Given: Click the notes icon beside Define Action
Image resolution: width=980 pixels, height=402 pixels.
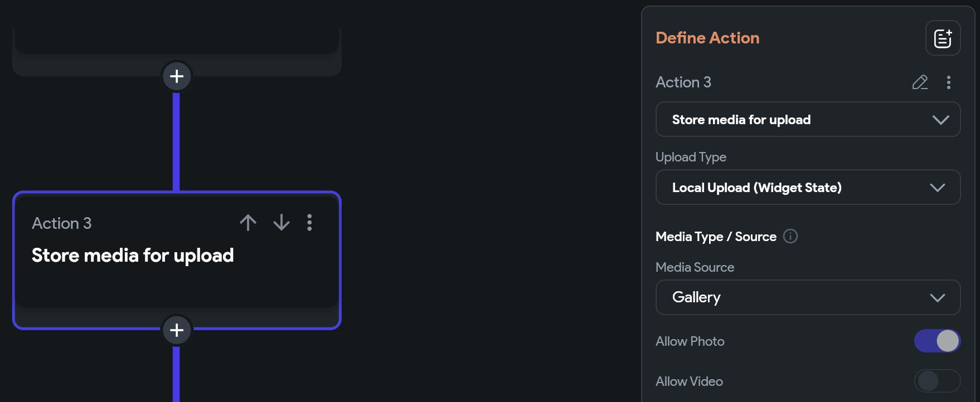Looking at the screenshot, I should (x=943, y=38).
